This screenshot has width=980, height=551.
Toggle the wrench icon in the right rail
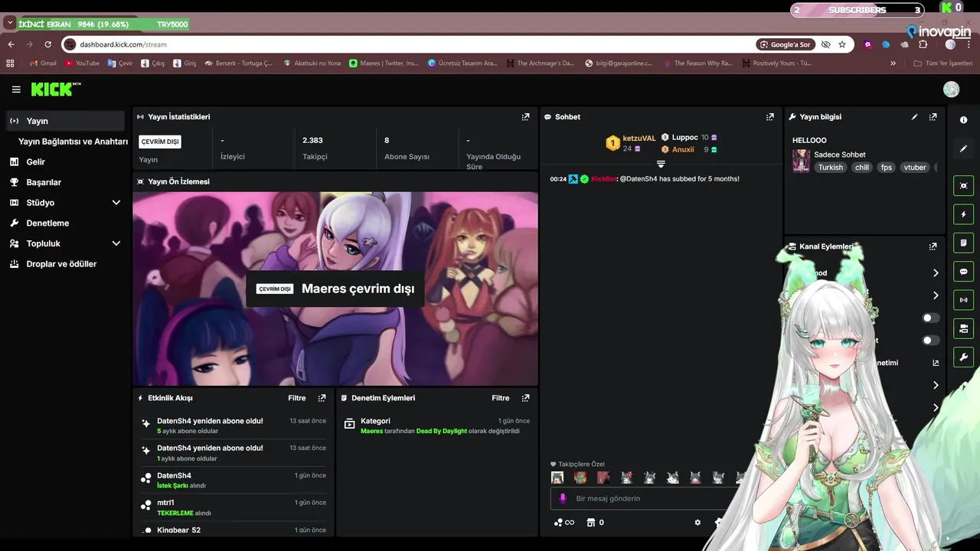(963, 357)
